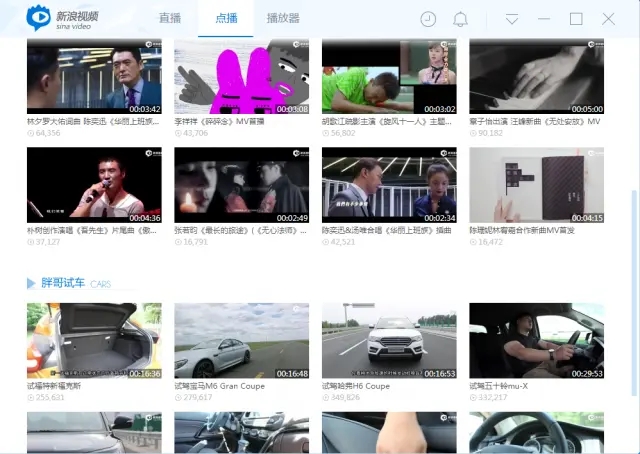Play the 00:02:34 video thumbnail
This screenshot has height=454, width=640.
pyautogui.click(x=389, y=185)
